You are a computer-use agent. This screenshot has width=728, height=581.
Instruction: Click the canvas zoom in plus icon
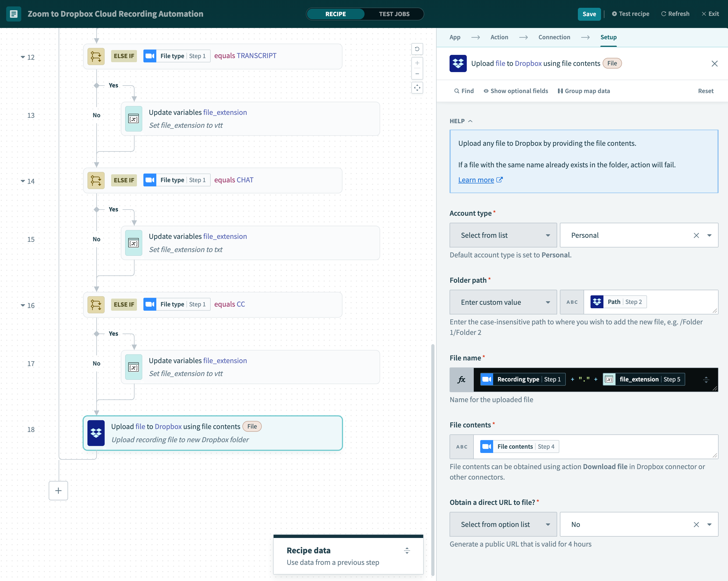pos(417,63)
